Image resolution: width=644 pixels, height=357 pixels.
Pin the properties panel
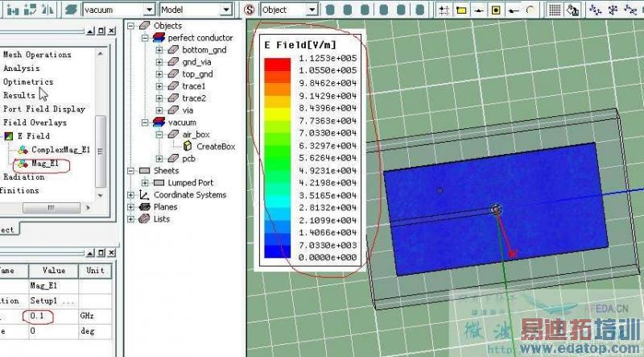90,252
